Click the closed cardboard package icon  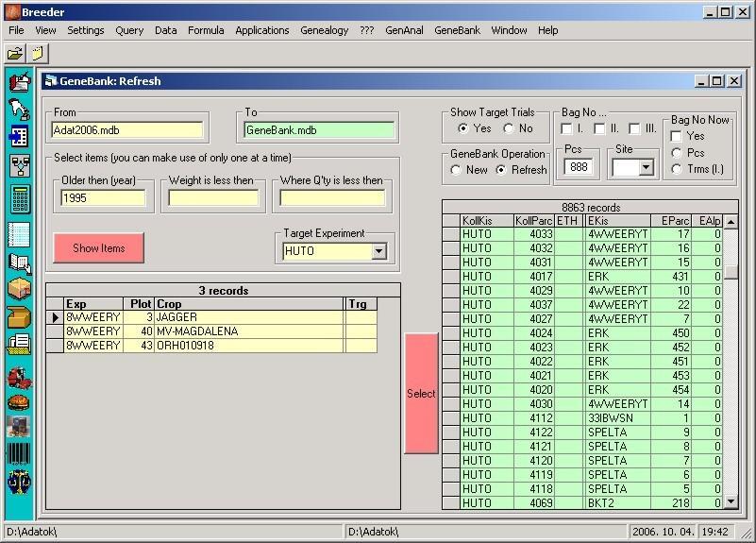pos(20,289)
